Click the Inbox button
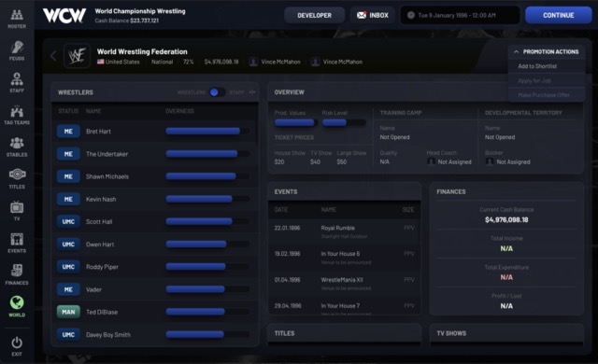This screenshot has width=598, height=364. tap(372, 15)
